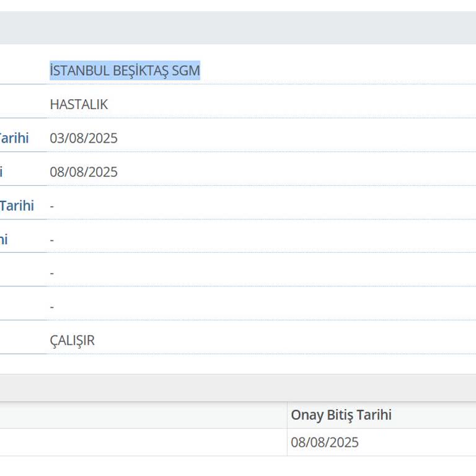This screenshot has height=476, width=476.
Task: Click the 08/08/2025 value below 03/08/2025
Action: [x=84, y=172]
